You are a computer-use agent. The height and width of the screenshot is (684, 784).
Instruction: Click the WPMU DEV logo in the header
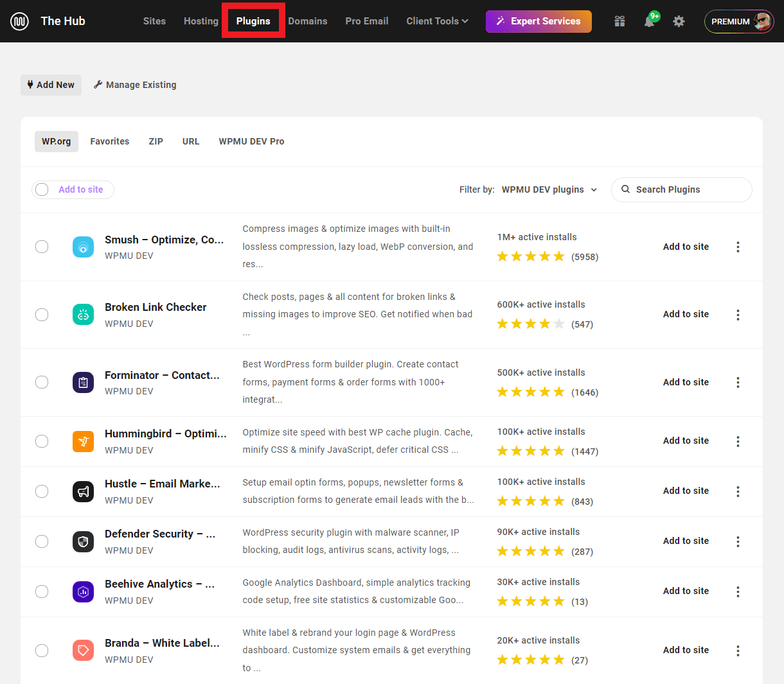point(20,21)
